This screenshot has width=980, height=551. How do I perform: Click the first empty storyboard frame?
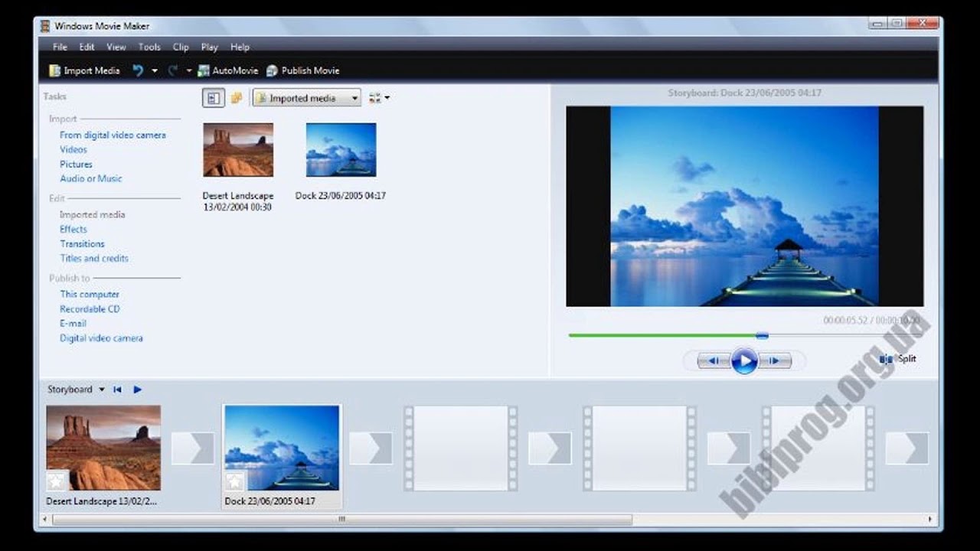point(461,448)
